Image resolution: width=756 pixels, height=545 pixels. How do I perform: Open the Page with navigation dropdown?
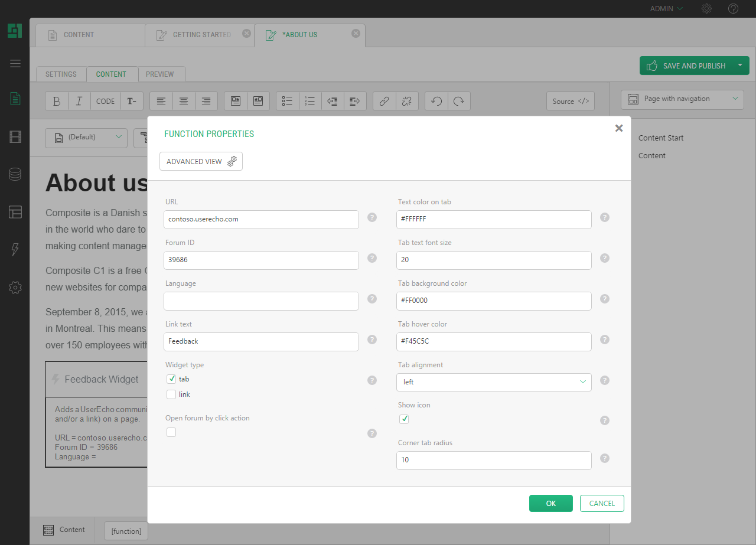[x=682, y=99]
